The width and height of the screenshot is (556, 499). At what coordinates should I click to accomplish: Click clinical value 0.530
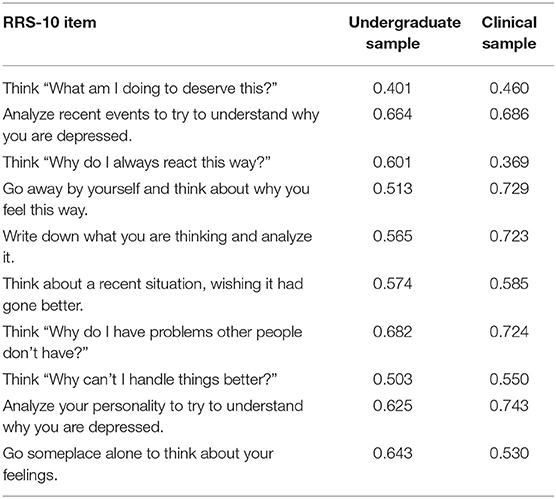click(509, 453)
